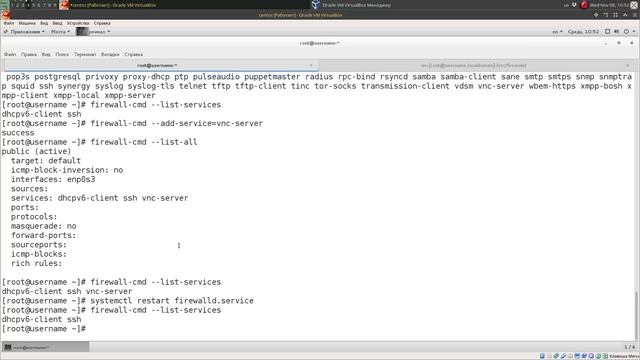Image resolution: width=640 pixels, height=360 pixels.
Task: Open terminal Вид menu
Action: pos(46,54)
